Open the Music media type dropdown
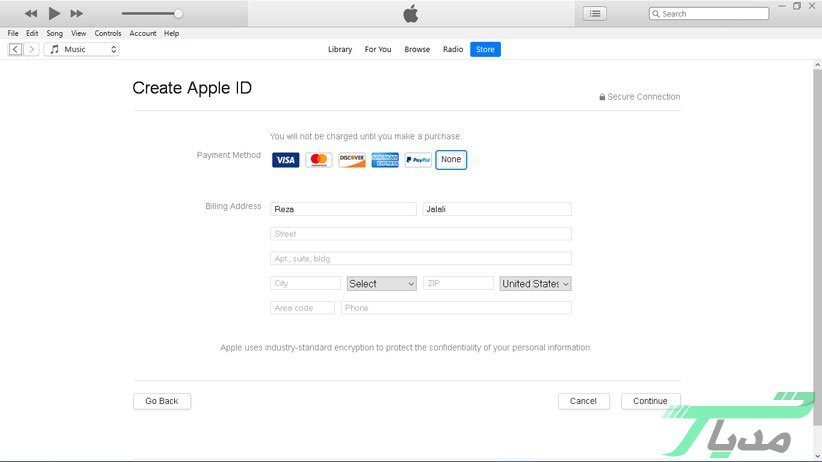822x462 pixels. coord(82,49)
